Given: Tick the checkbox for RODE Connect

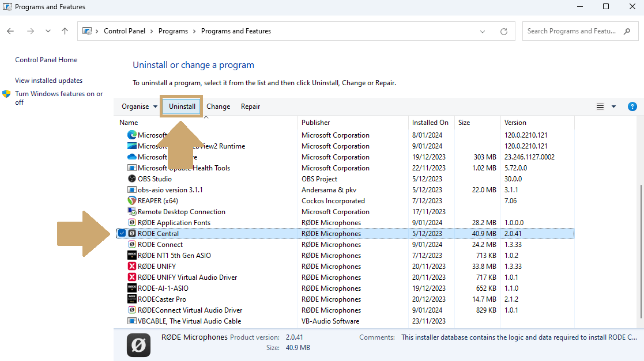Looking at the screenshot, I should click(x=122, y=244).
